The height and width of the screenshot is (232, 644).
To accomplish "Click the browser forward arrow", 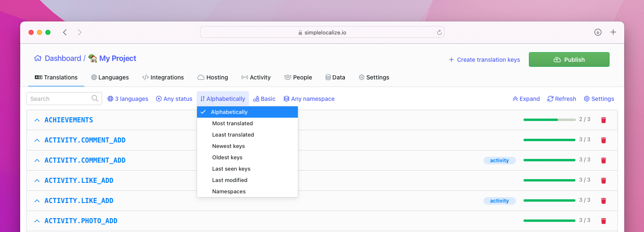I will coord(80,32).
